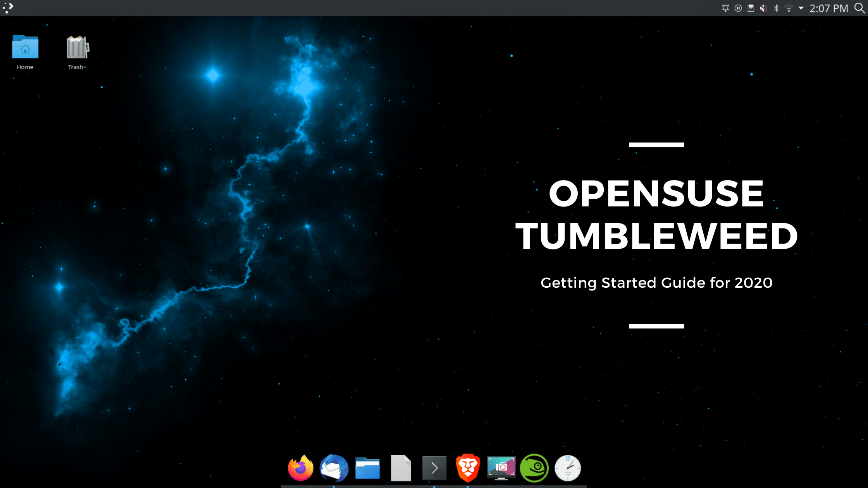The width and height of the screenshot is (868, 488).
Task: Launch Firefox from the dock
Action: point(301,468)
